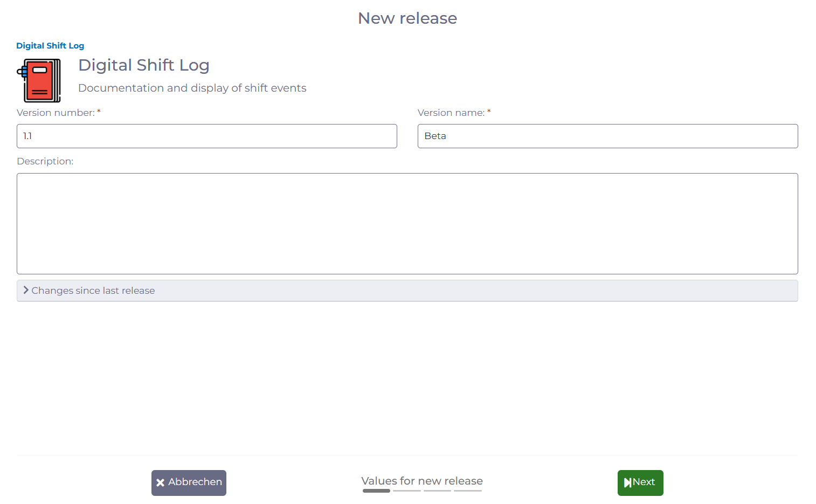
Task: Click the Digital Shift Log red notebook icon
Action: [39, 80]
